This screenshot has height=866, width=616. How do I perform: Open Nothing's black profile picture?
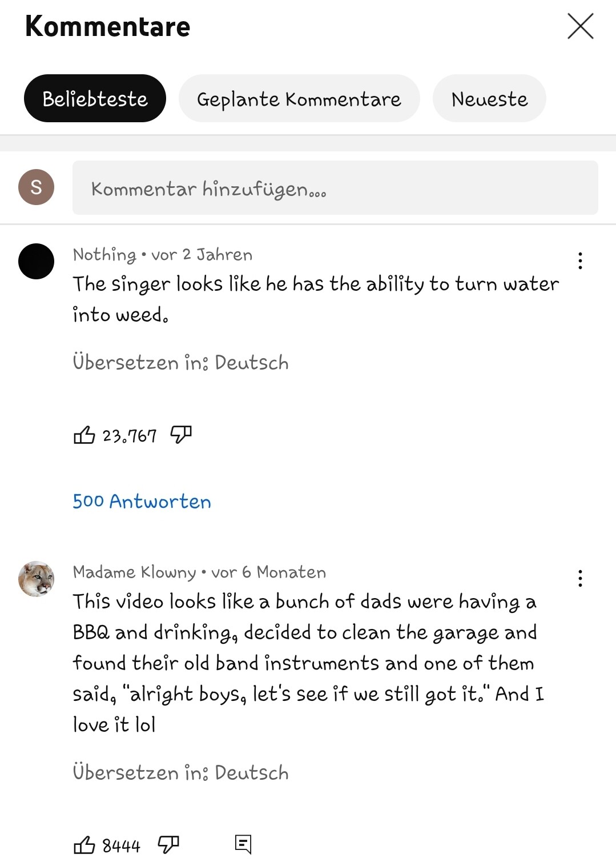[36, 261]
